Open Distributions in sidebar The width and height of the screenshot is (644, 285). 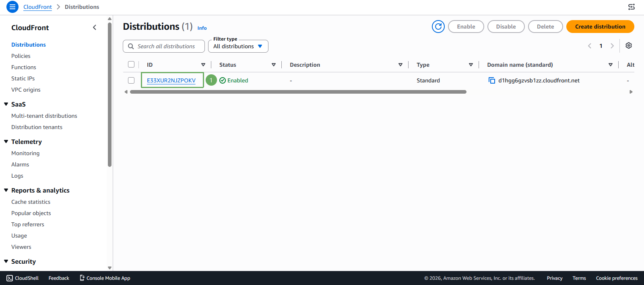pos(29,45)
